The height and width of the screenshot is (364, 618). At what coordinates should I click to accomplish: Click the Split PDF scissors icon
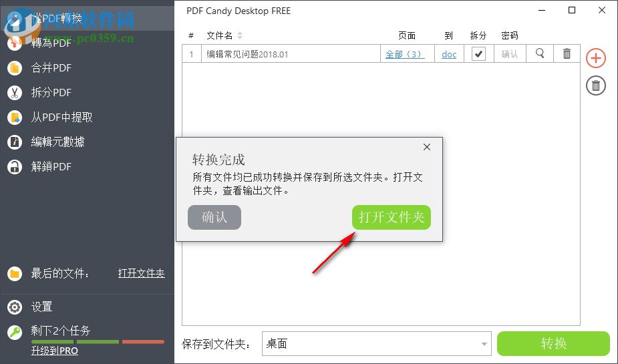click(15, 93)
